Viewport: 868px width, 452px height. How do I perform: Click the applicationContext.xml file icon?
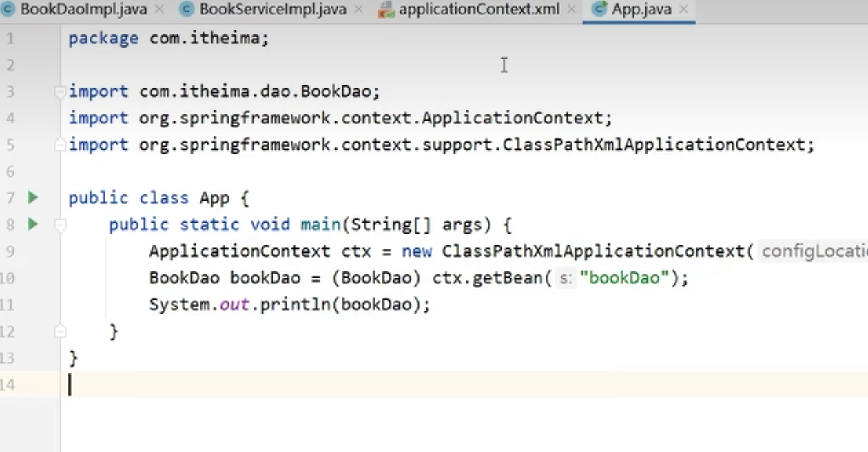[386, 10]
